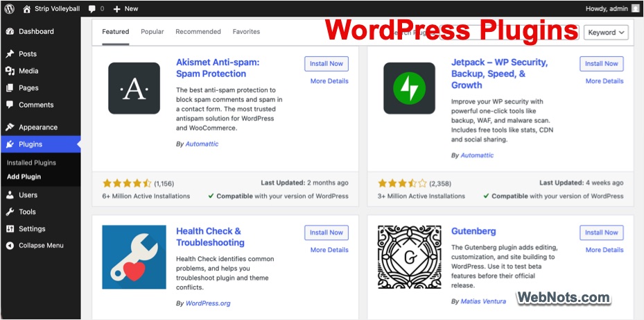Click the plugin search input field

coord(510,33)
